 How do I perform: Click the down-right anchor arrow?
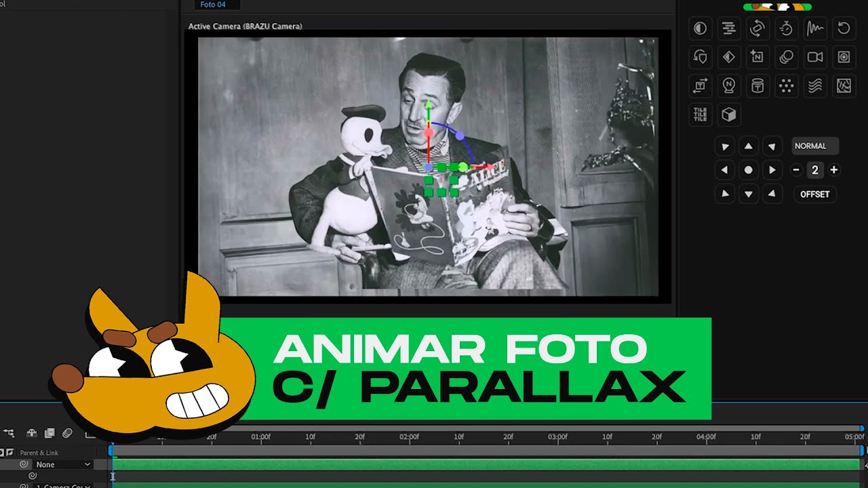coord(771,194)
